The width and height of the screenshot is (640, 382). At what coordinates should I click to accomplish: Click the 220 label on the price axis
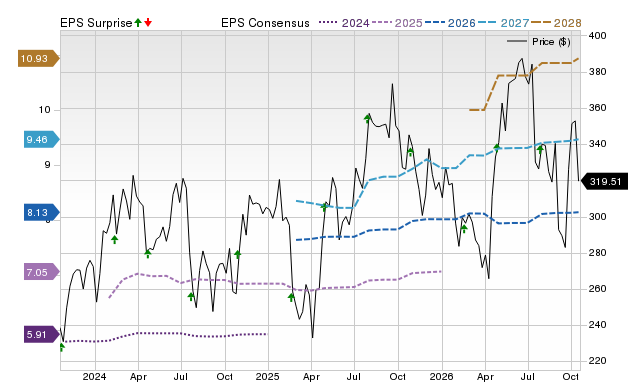point(597,361)
